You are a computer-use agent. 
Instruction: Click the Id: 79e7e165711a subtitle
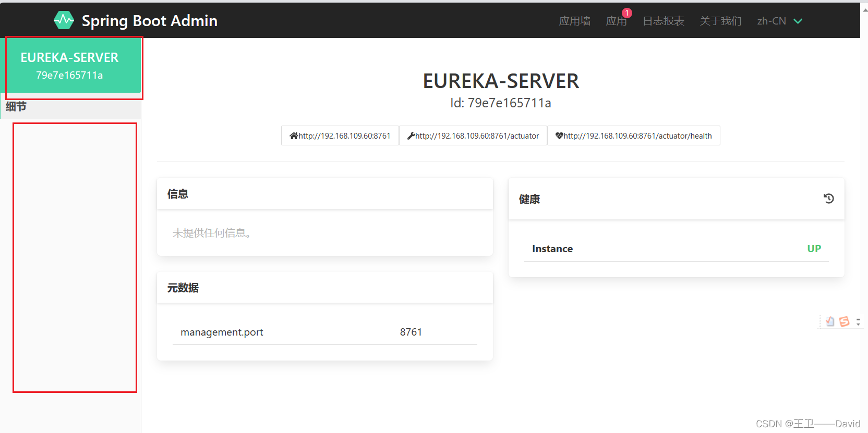click(501, 103)
